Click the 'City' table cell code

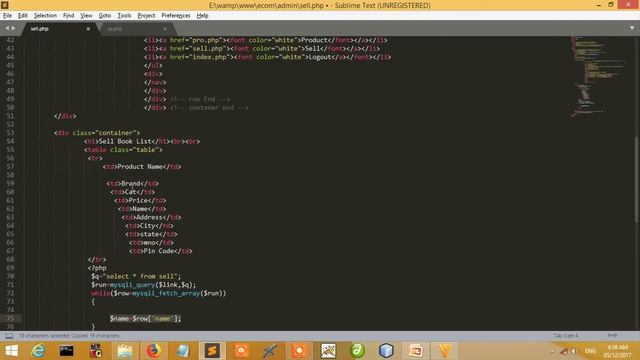(149, 226)
